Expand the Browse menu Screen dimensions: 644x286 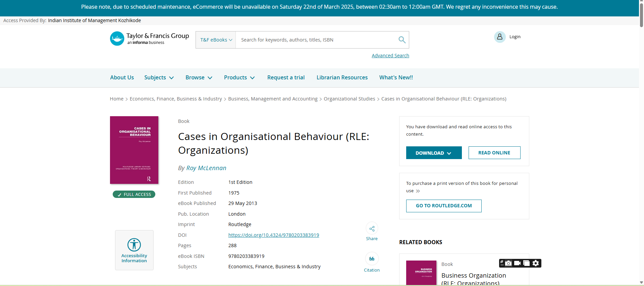tap(199, 78)
